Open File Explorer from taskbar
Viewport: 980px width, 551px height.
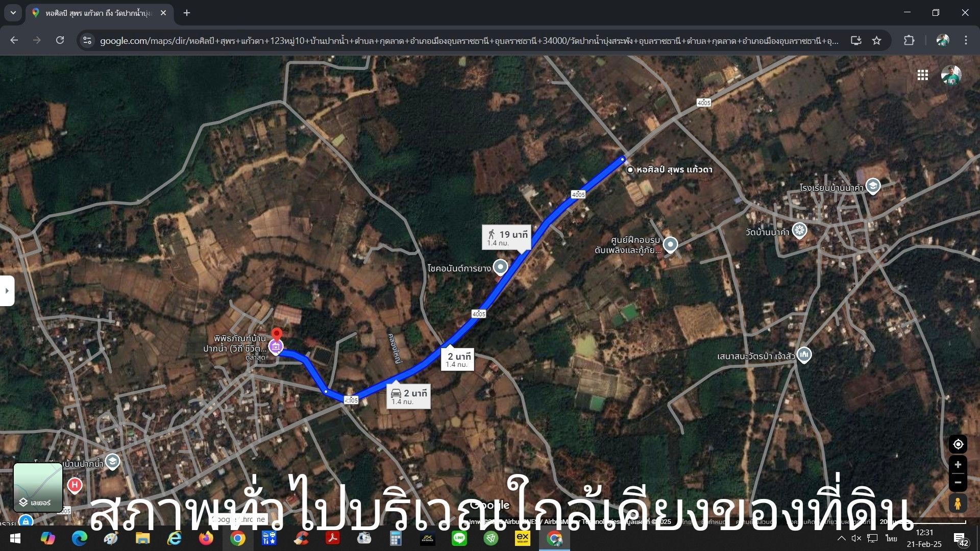click(x=142, y=539)
